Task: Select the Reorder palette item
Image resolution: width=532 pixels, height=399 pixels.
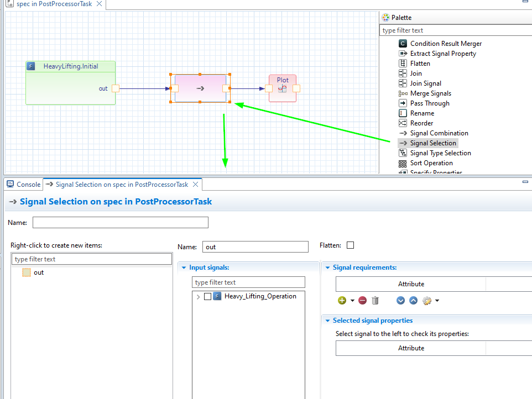Action: point(421,123)
